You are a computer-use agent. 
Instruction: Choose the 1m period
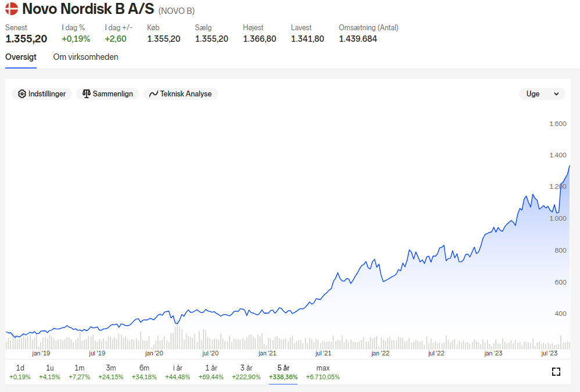pos(80,372)
